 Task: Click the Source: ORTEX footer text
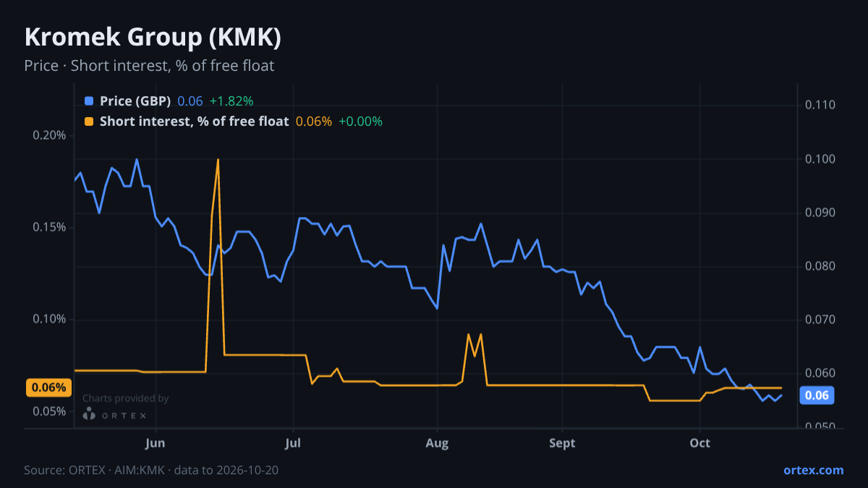pos(151,470)
